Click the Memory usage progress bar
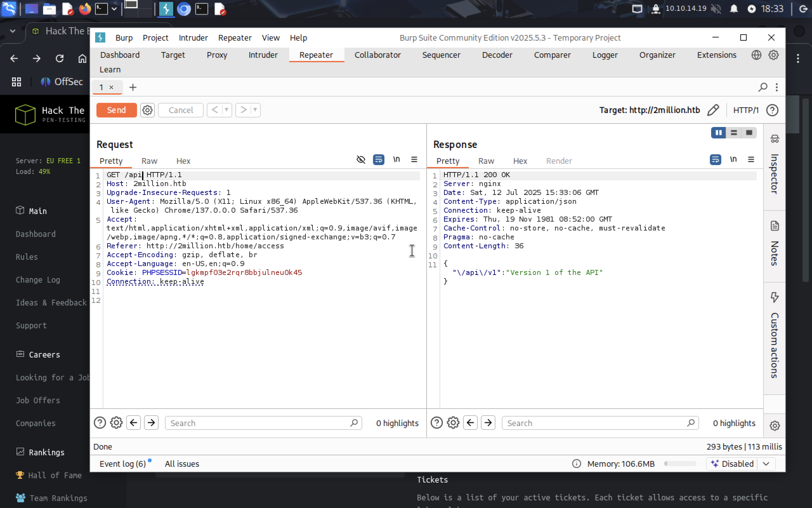The height and width of the screenshot is (508, 812). [x=680, y=464]
